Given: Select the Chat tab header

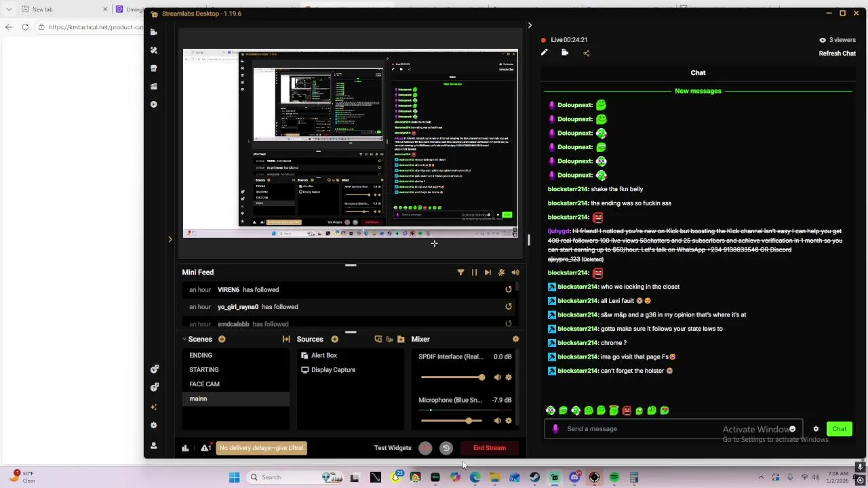Looking at the screenshot, I should 698,73.
